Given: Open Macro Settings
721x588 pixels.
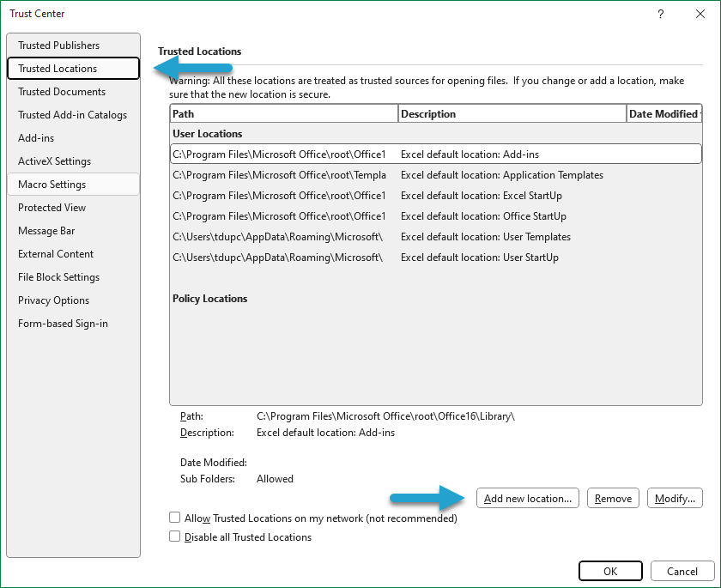Looking at the screenshot, I should 73,185.
